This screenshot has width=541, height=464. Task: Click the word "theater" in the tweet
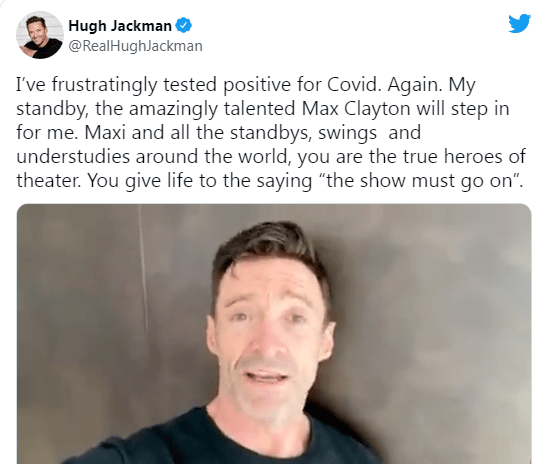click(49, 180)
